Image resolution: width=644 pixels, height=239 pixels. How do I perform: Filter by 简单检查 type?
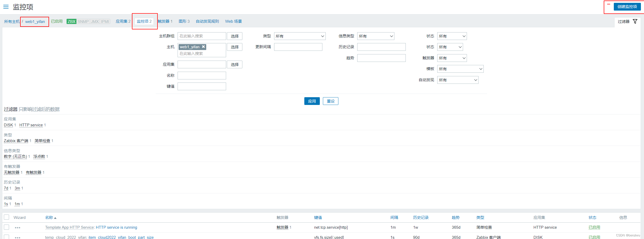[42, 141]
